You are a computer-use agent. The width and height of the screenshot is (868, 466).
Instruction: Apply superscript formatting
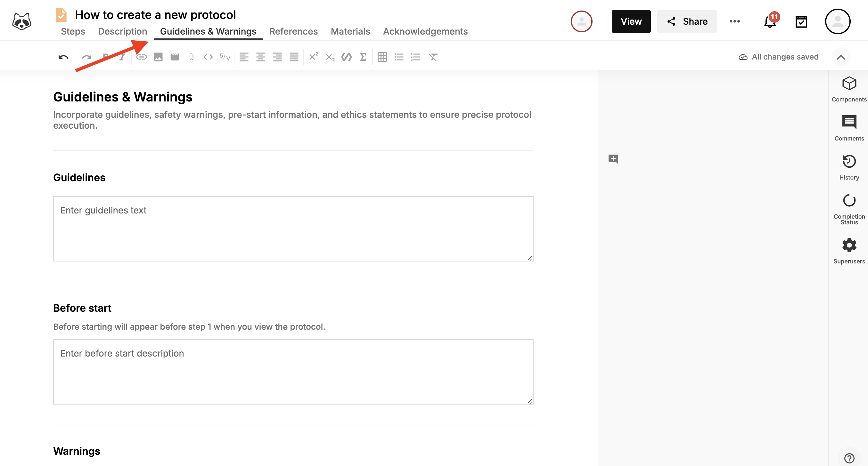(313, 57)
